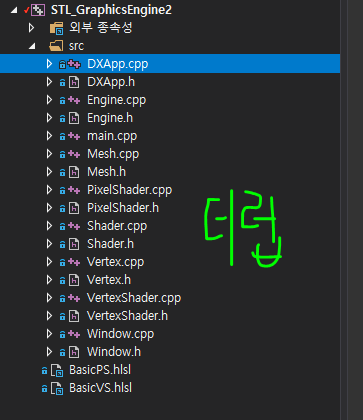Click the header file icon of PixelShader.h
363x420 pixels.
(74, 208)
